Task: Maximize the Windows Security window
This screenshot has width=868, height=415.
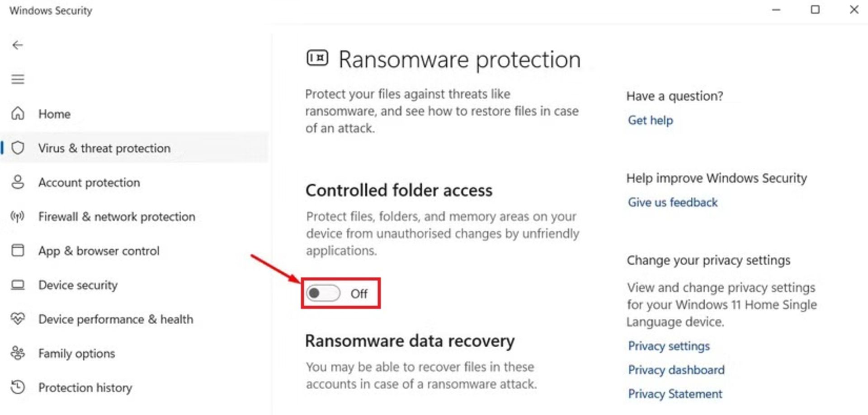Action: (x=815, y=9)
